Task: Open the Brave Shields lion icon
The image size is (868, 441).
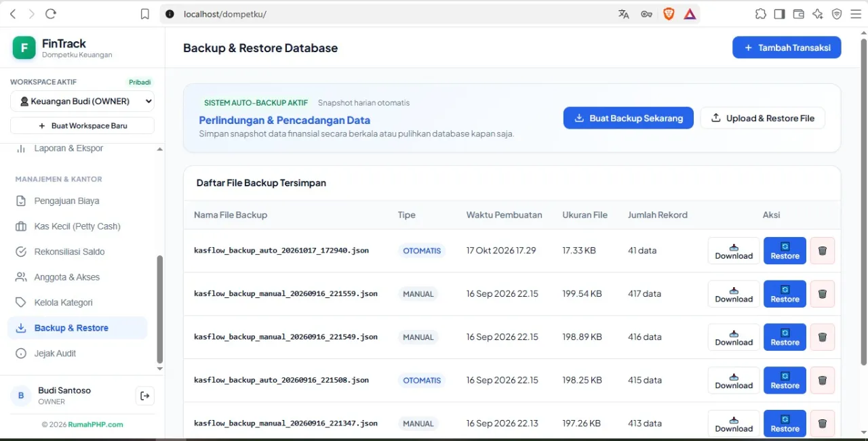Action: (x=669, y=14)
